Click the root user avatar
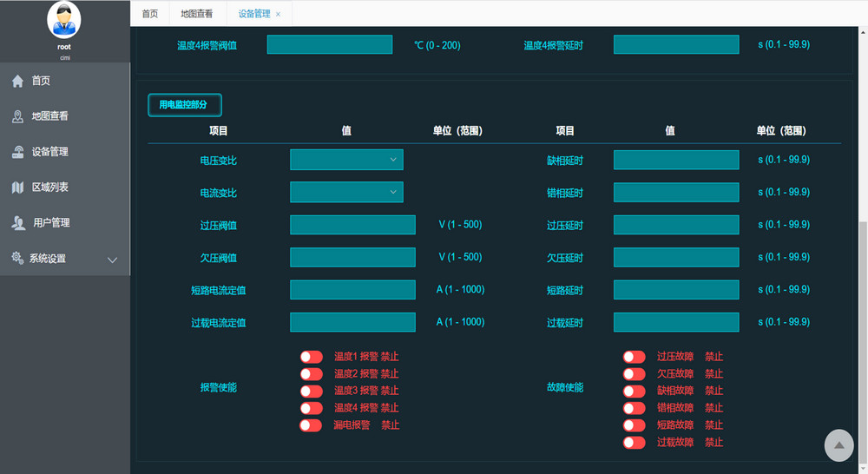Viewport: 868px width, 474px height. click(64, 21)
